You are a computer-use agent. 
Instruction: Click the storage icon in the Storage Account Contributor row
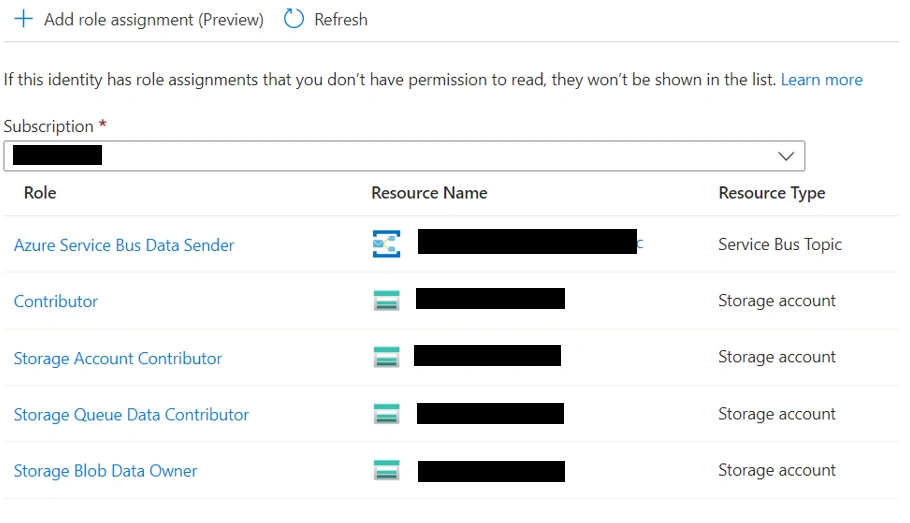pyautogui.click(x=387, y=357)
